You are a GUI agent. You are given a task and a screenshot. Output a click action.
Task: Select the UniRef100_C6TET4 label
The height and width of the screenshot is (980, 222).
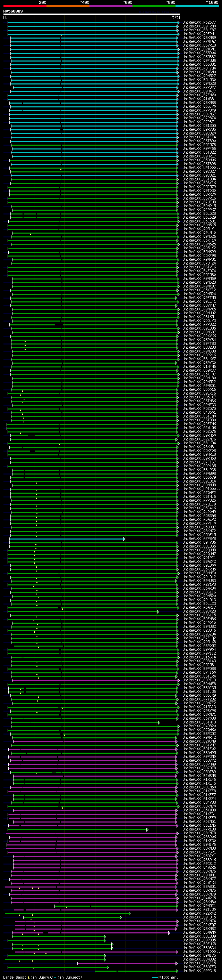[x=199, y=137]
